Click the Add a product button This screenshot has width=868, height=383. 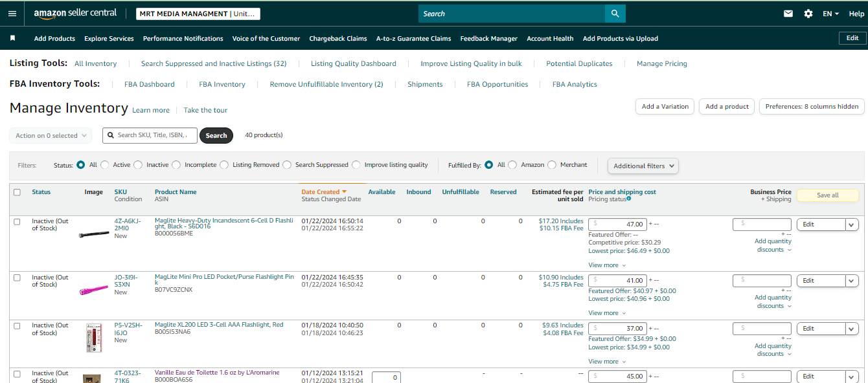pos(727,107)
